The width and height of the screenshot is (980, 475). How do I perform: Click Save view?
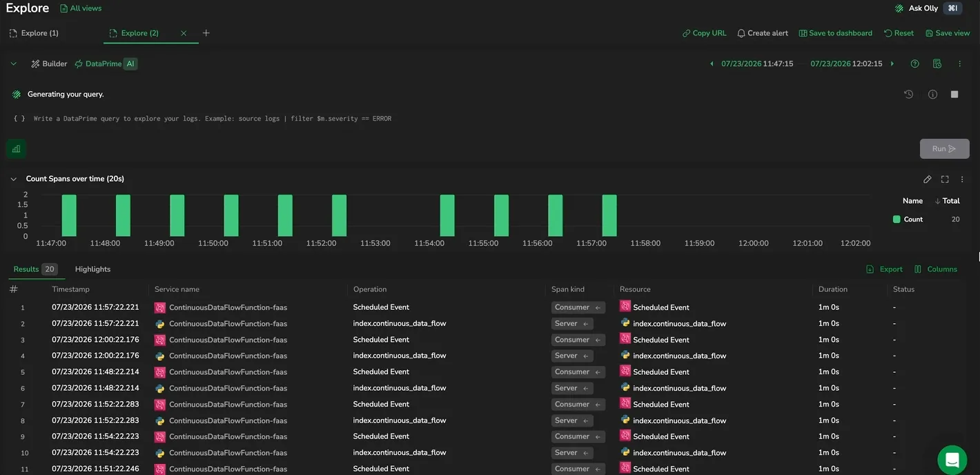(948, 33)
